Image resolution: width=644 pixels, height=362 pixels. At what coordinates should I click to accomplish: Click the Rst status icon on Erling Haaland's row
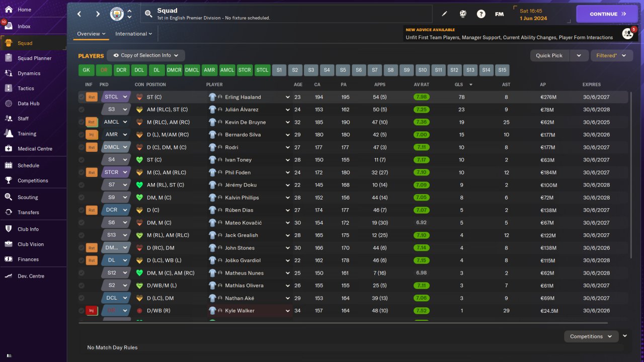tap(92, 97)
